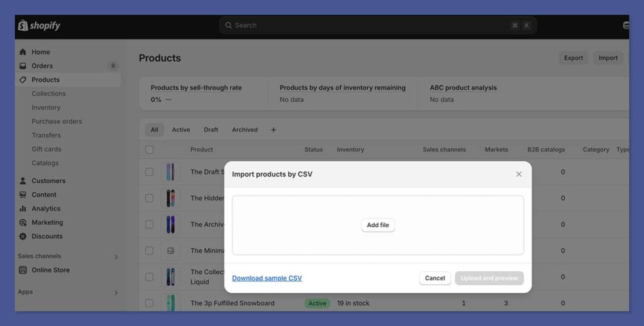Click the Import button

(608, 58)
